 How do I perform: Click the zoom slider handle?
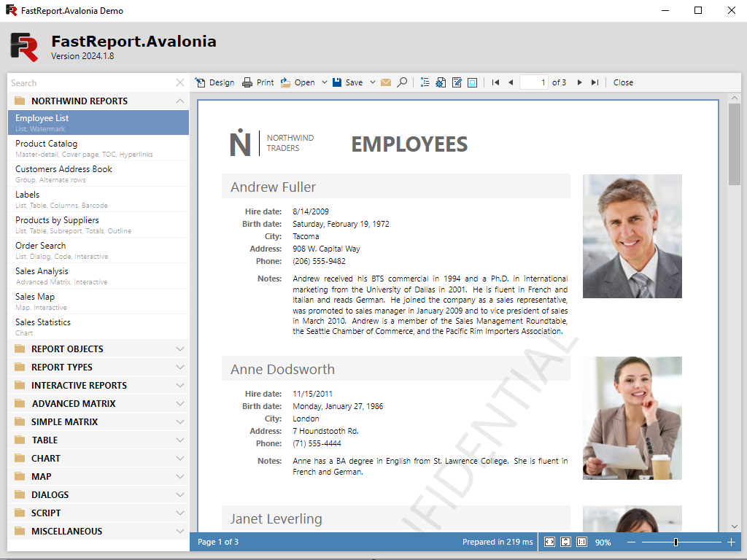pos(676,542)
